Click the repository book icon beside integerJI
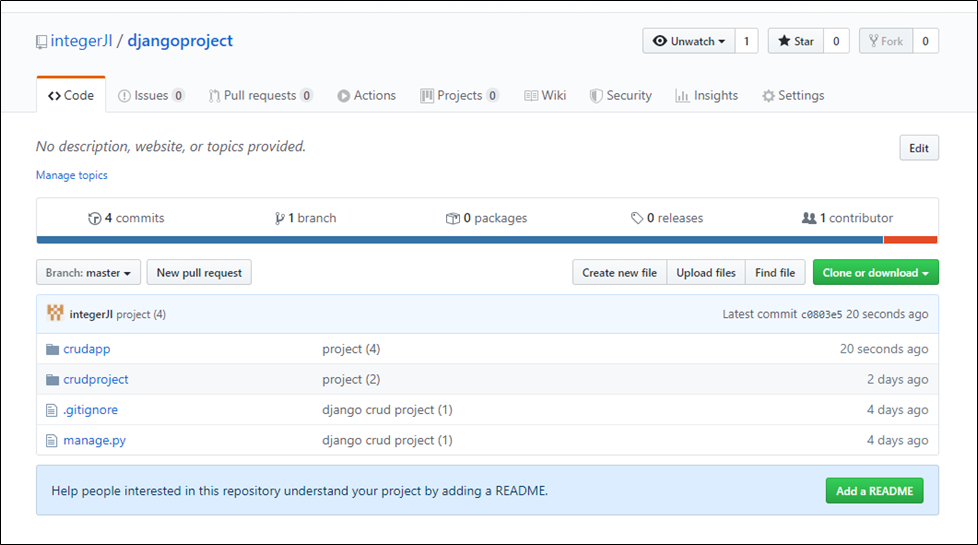 click(x=41, y=42)
